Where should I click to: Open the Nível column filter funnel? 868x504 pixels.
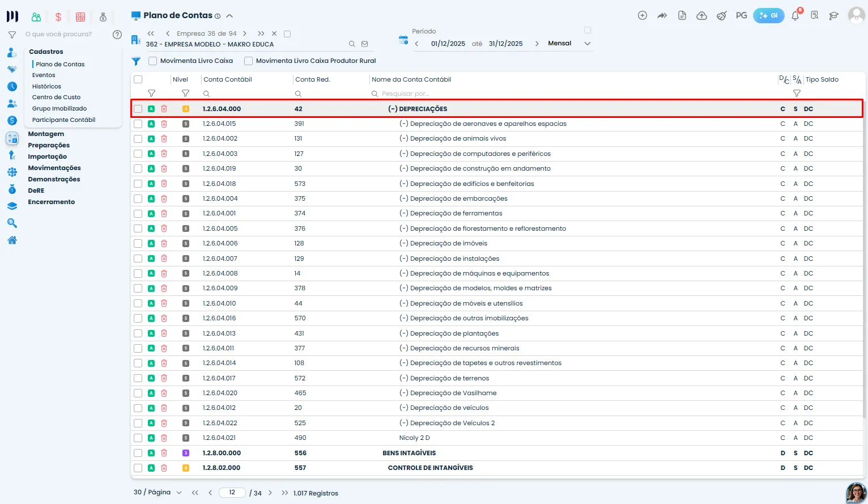[x=185, y=94]
